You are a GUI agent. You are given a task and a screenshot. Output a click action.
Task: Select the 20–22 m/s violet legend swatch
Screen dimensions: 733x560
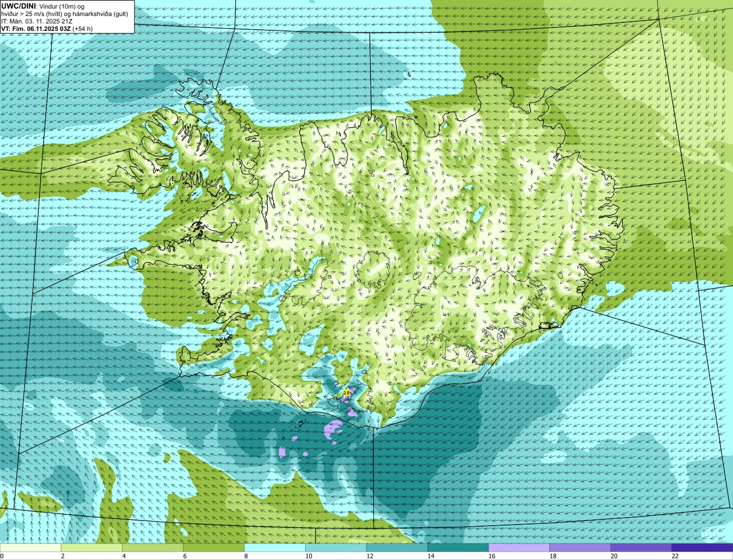pos(641,547)
